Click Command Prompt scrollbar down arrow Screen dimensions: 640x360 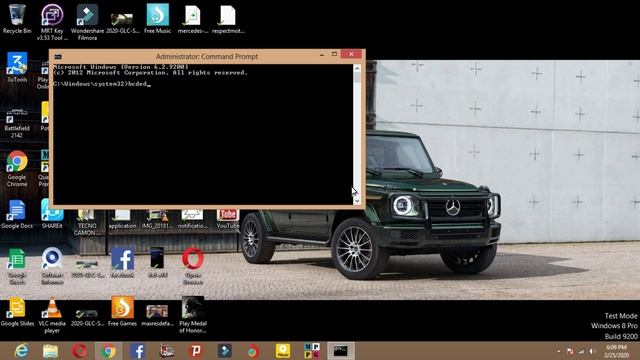[357, 200]
